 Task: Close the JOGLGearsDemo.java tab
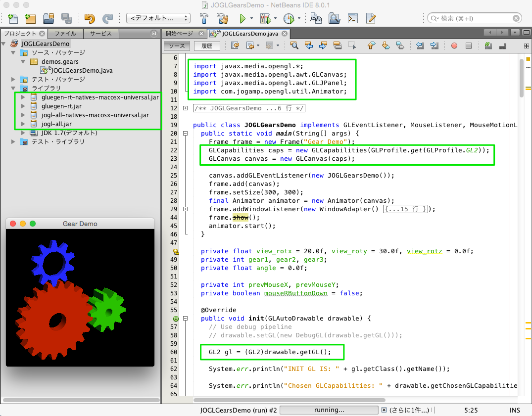pyautogui.click(x=285, y=34)
